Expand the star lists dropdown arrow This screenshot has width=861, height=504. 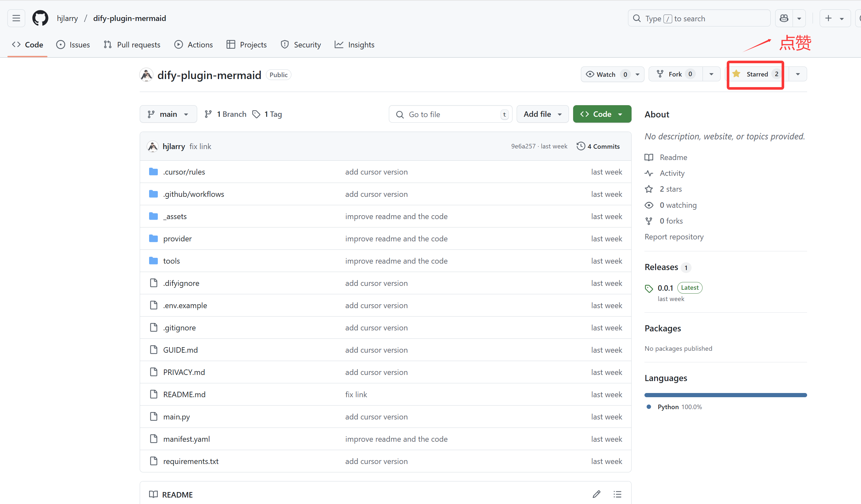point(798,74)
